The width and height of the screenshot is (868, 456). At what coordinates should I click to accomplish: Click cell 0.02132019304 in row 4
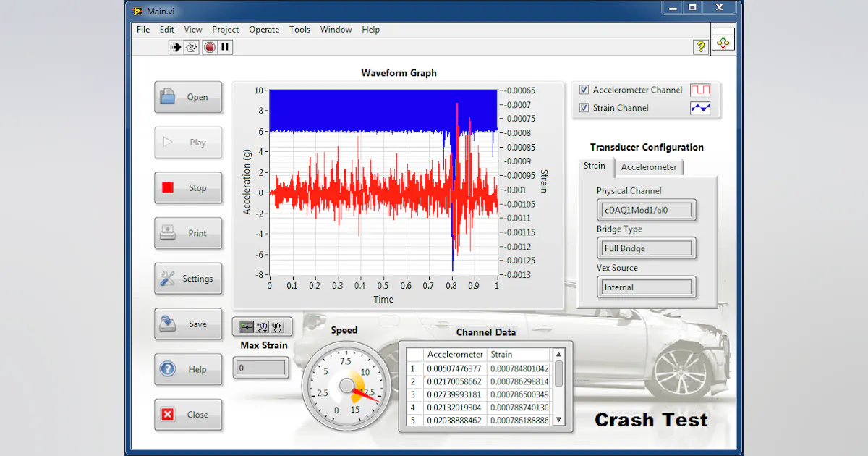click(456, 408)
